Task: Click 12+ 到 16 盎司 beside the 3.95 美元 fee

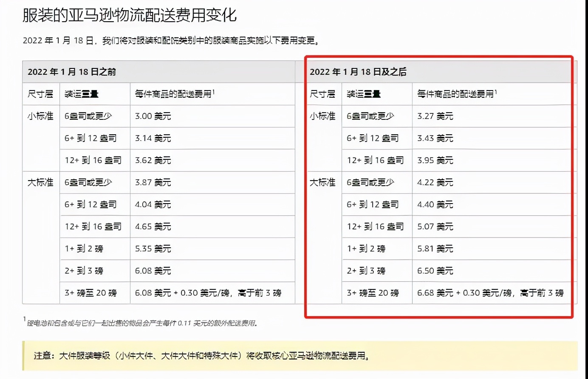Action: pyautogui.click(x=375, y=160)
